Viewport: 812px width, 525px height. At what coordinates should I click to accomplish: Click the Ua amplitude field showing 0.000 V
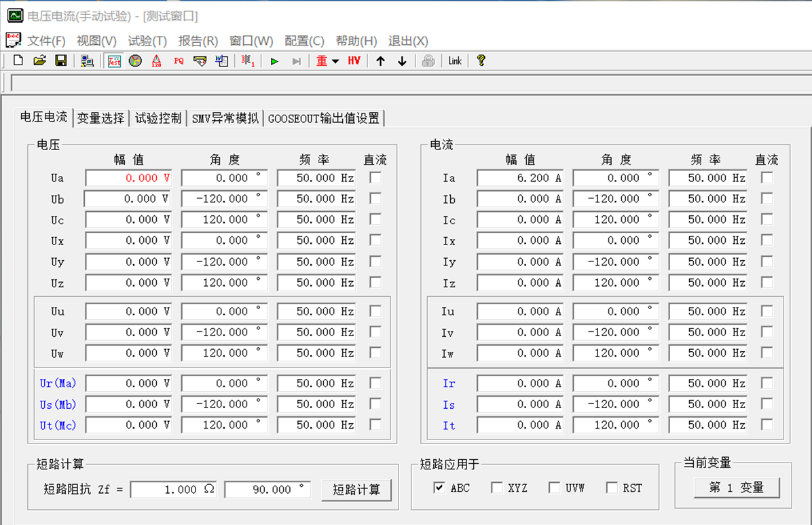pos(128,178)
